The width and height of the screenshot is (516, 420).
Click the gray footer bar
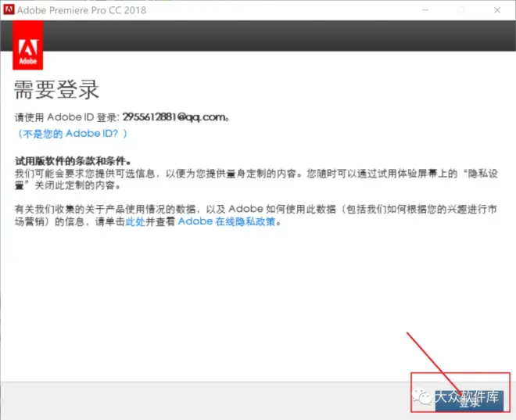click(x=195, y=400)
